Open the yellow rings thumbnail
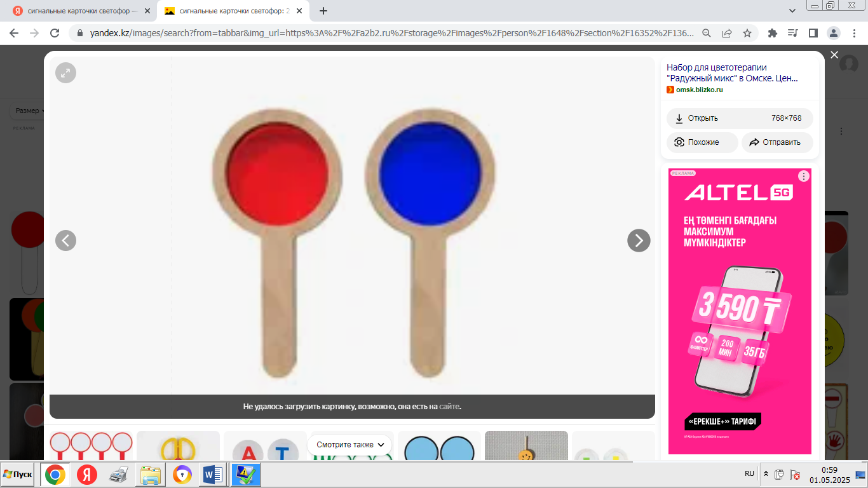 coord(178,445)
